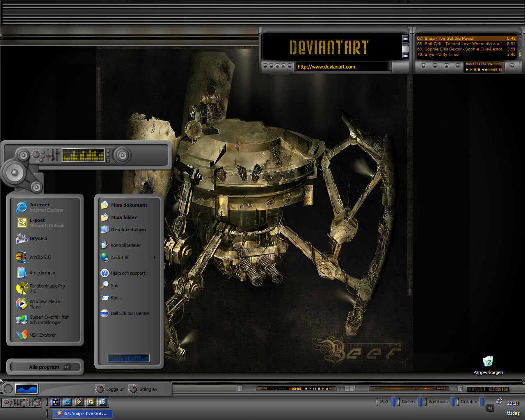Click Windows Media Player quick launch icon
This screenshot has width=525, height=420.
pyautogui.click(x=91, y=402)
